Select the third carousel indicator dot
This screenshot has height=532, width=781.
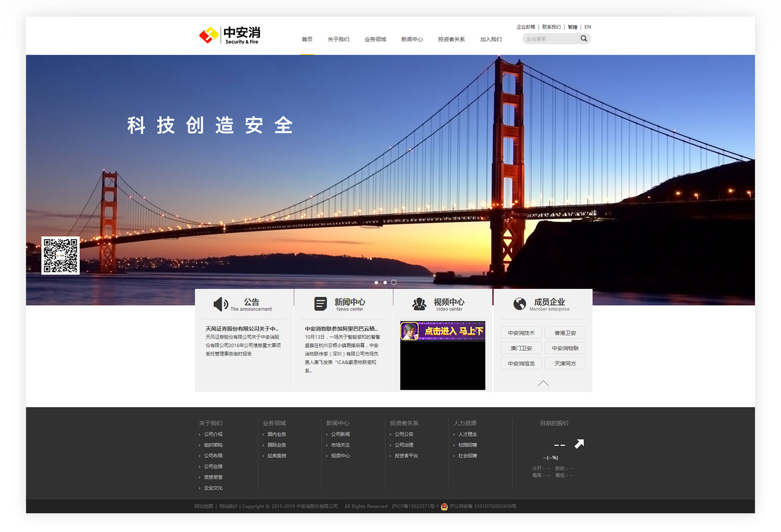tap(393, 282)
